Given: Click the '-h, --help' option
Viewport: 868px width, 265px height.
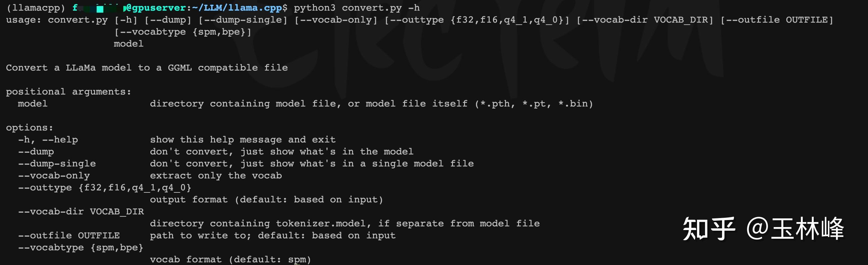Looking at the screenshot, I should [x=48, y=139].
